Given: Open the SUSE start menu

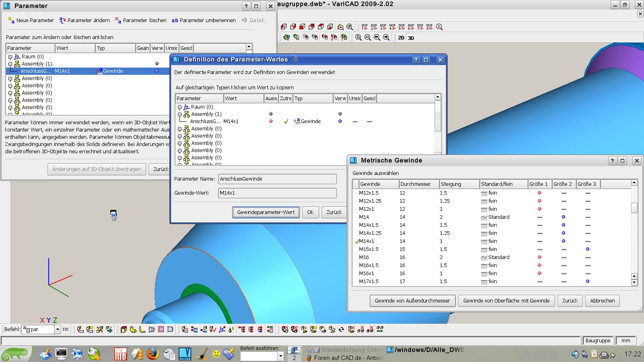Looking at the screenshot, I should 16,354.
